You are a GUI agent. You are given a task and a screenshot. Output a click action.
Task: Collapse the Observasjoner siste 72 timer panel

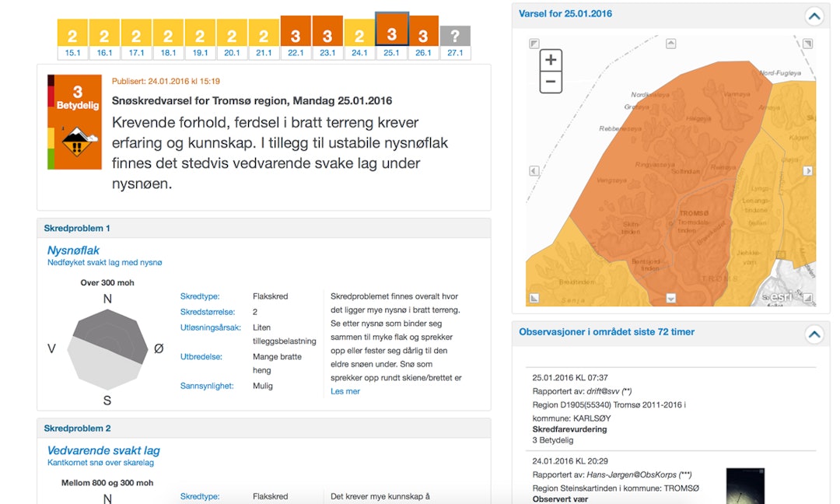tap(814, 334)
